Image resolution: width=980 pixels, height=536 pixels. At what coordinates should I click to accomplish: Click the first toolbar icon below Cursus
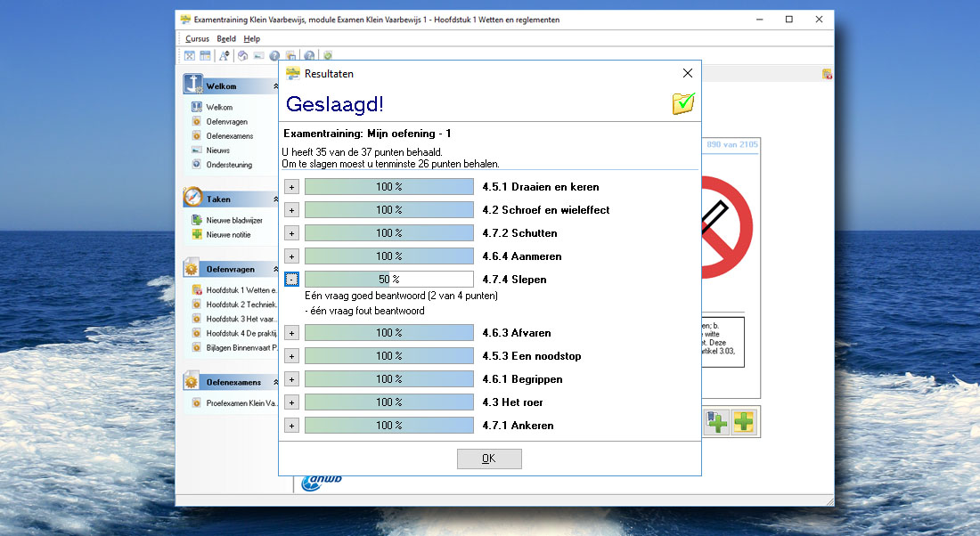(x=189, y=56)
